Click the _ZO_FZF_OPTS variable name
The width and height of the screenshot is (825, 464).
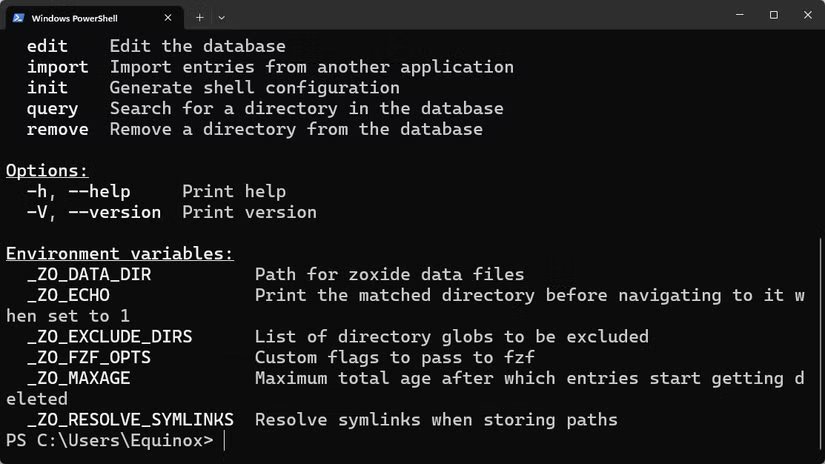point(89,358)
